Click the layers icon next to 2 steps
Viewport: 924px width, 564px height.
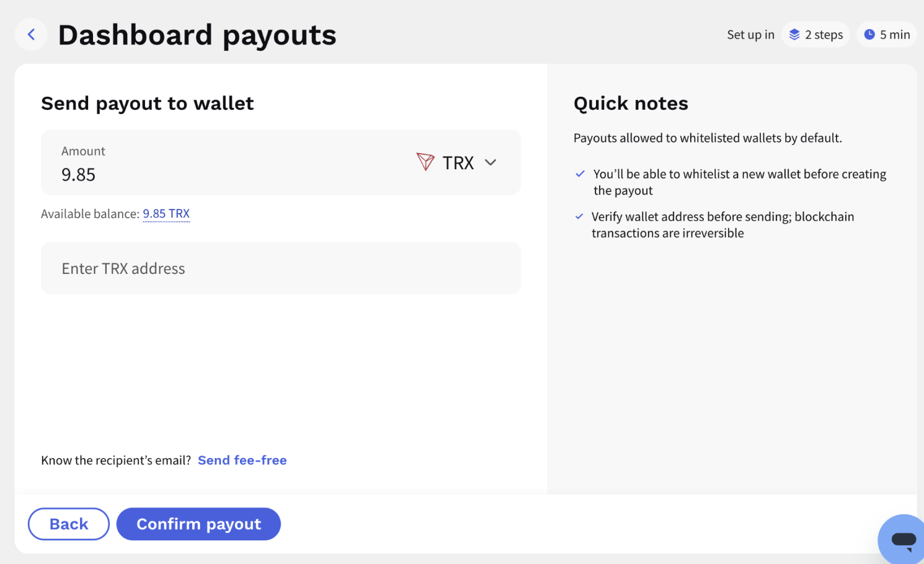click(x=794, y=35)
